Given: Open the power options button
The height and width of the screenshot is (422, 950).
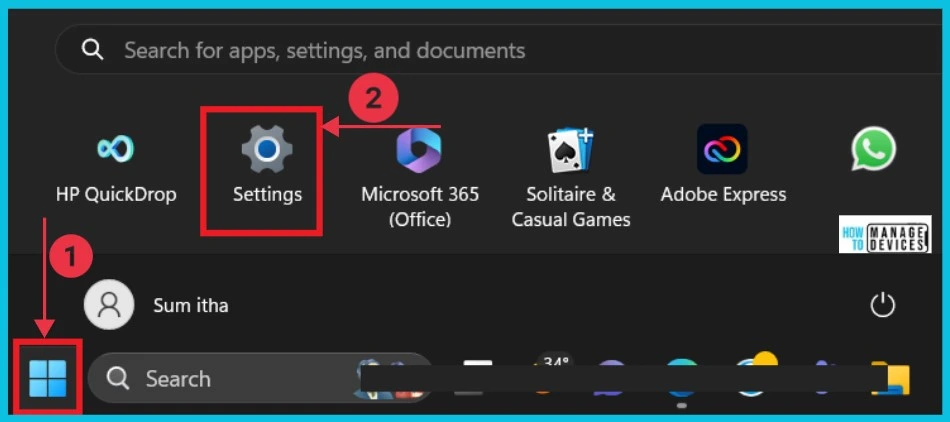Looking at the screenshot, I should point(882,305).
